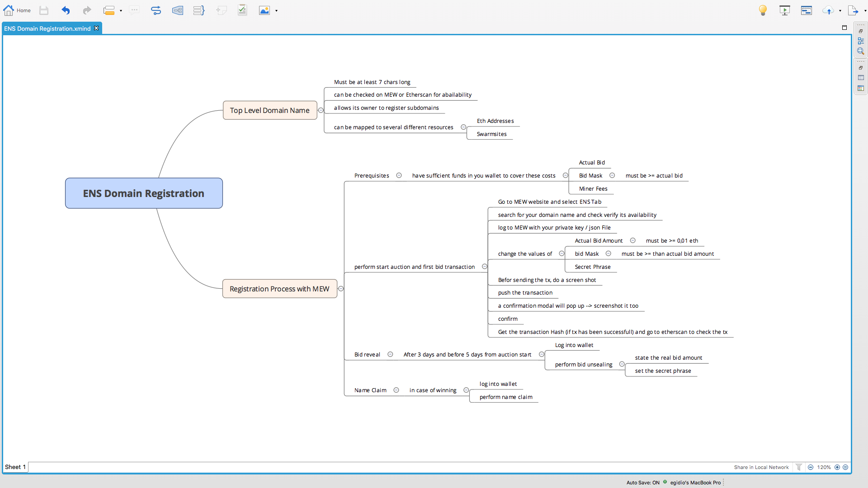Viewport: 868px width, 488px height.
Task: Toggle the filter icon in the status bar
Action: coord(799,467)
